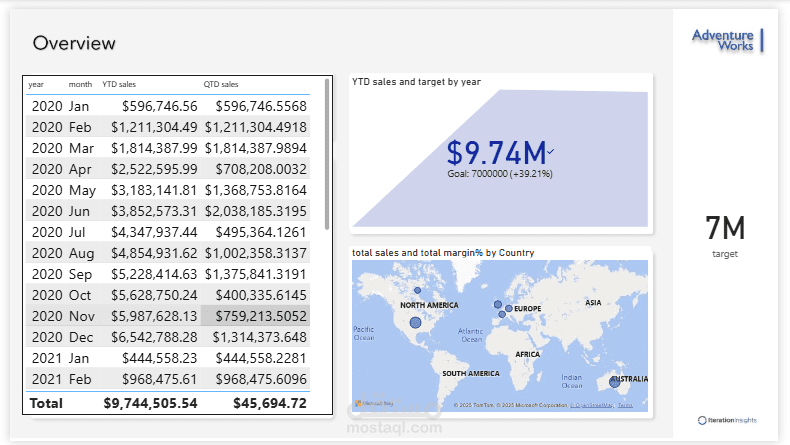Click the Overview page title

point(74,43)
